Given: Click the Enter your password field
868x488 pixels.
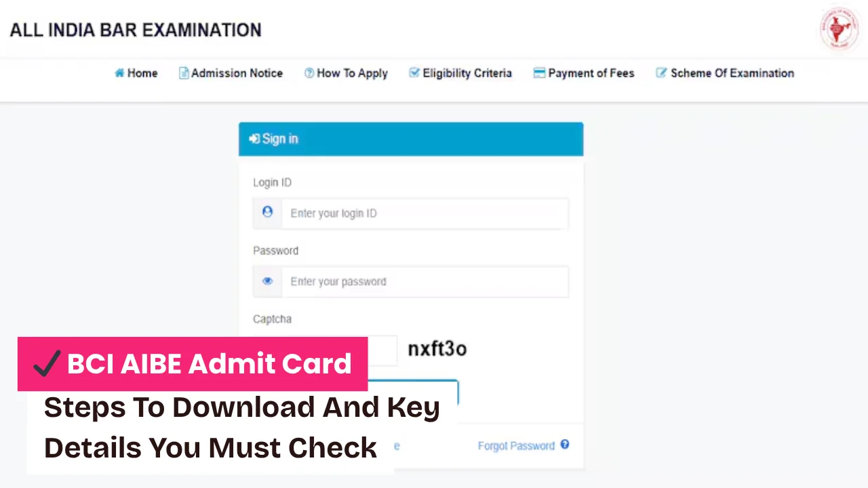Looking at the screenshot, I should (x=424, y=281).
